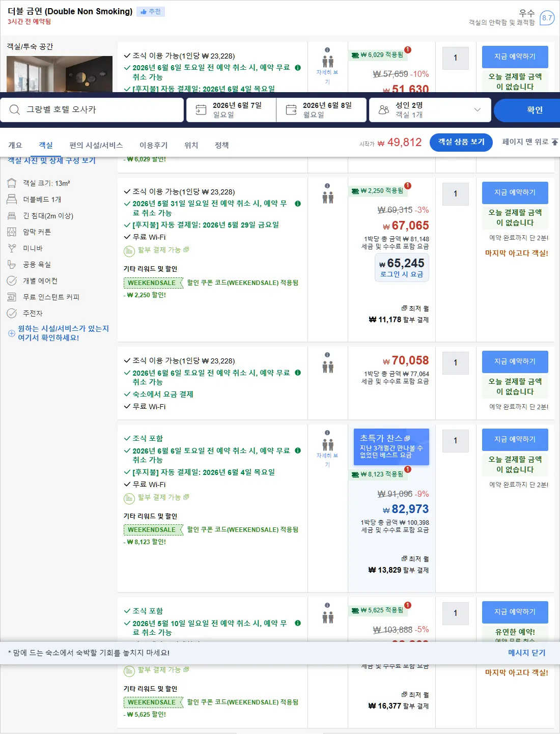Click 자세히 보기 in the ₩82,973 offer
This screenshot has width=560, height=734.
pyautogui.click(x=327, y=460)
